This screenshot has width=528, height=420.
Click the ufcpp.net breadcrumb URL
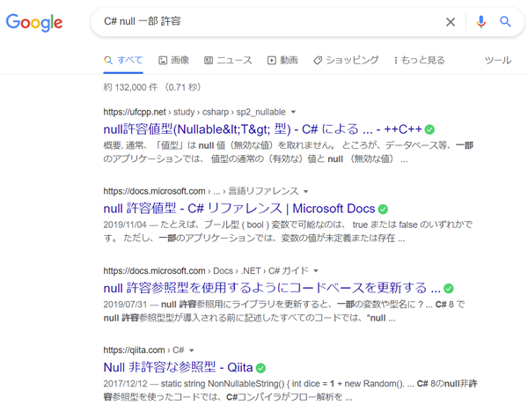click(x=194, y=112)
